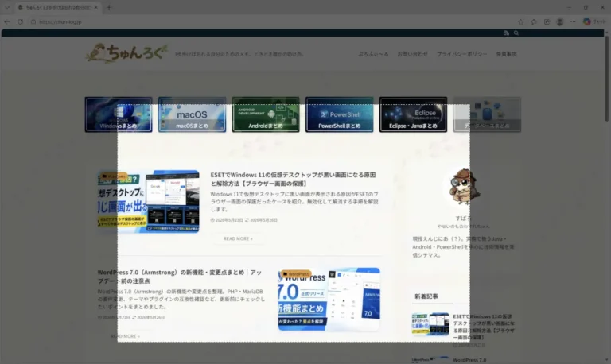
Task: Open the 免責事項 menu item
Action: (x=506, y=54)
